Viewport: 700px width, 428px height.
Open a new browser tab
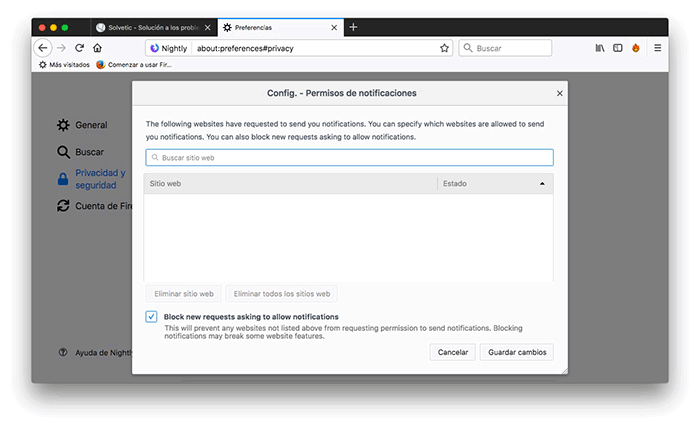pyautogui.click(x=353, y=27)
